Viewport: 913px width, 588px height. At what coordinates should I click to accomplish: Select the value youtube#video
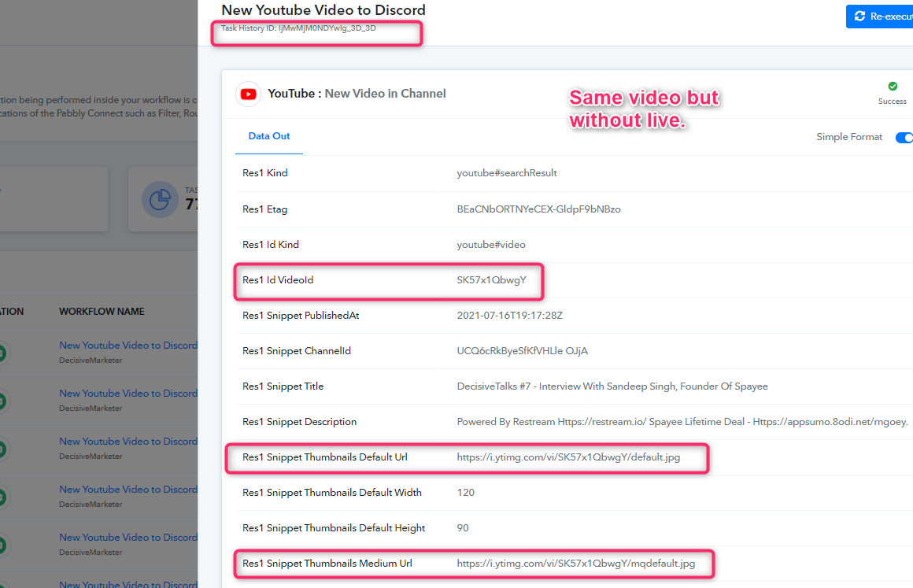[x=491, y=245]
